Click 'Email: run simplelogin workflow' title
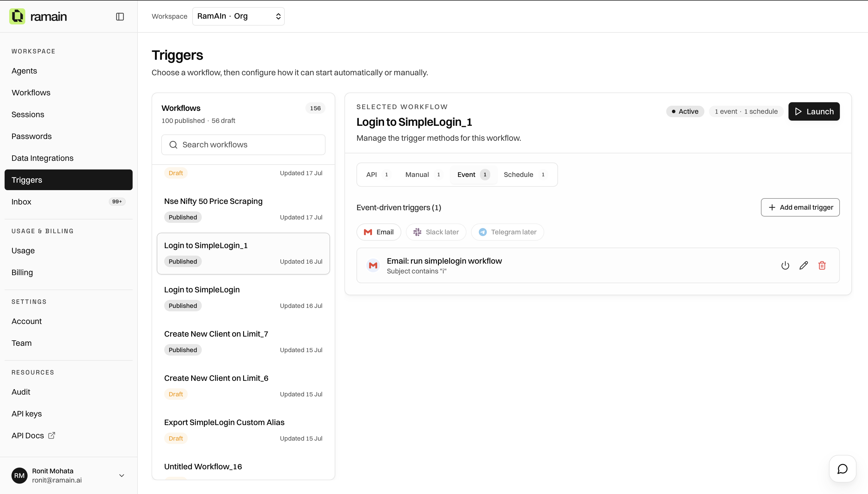This screenshot has height=494, width=868. (x=444, y=260)
